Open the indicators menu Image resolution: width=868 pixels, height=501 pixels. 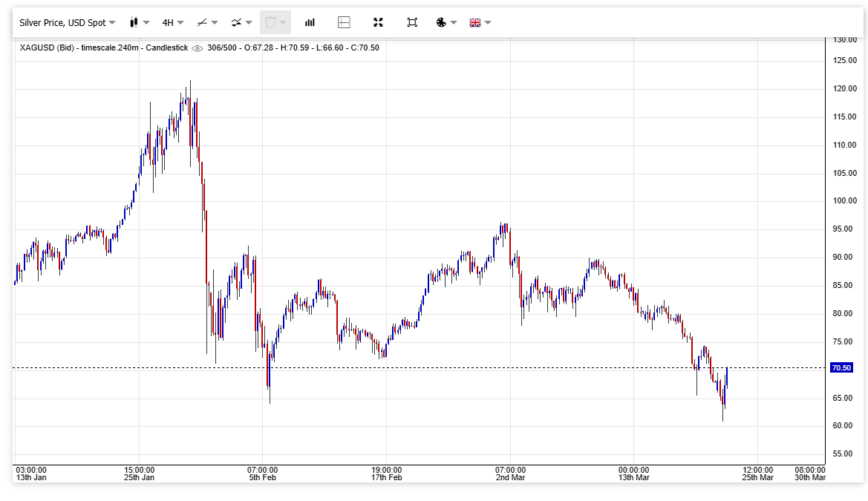click(241, 22)
